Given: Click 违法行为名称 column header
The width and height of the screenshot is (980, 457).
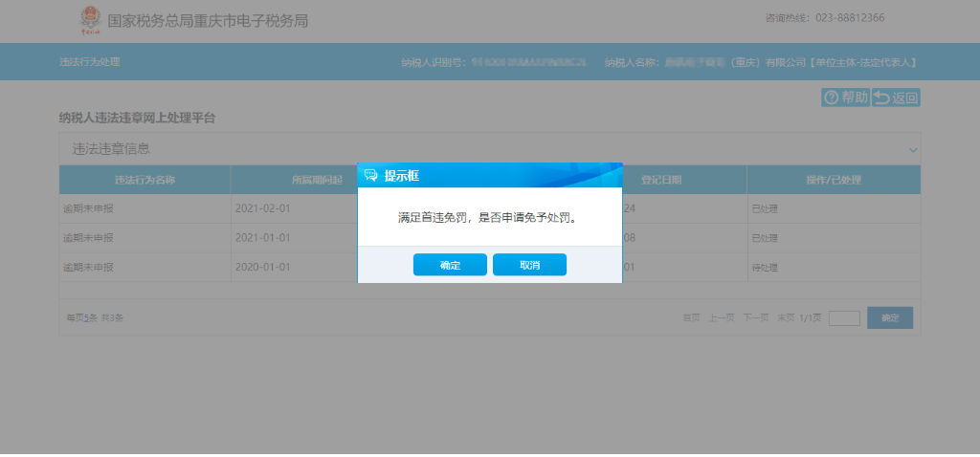Looking at the screenshot, I should point(145,180).
